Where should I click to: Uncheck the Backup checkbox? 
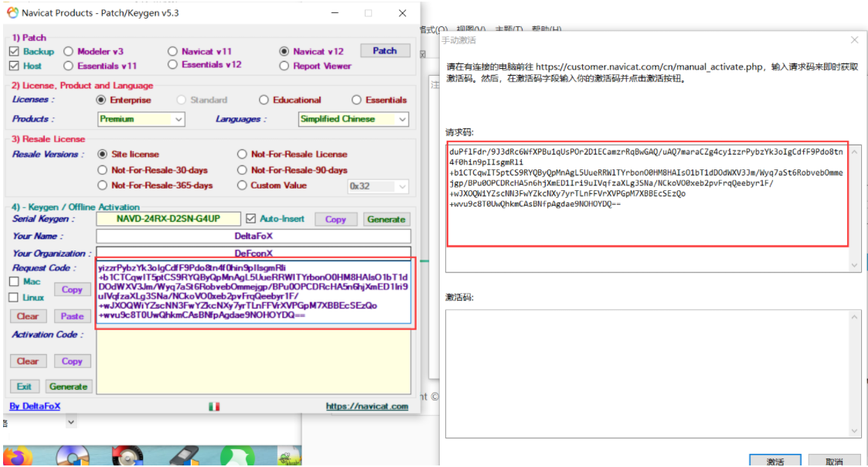point(15,52)
